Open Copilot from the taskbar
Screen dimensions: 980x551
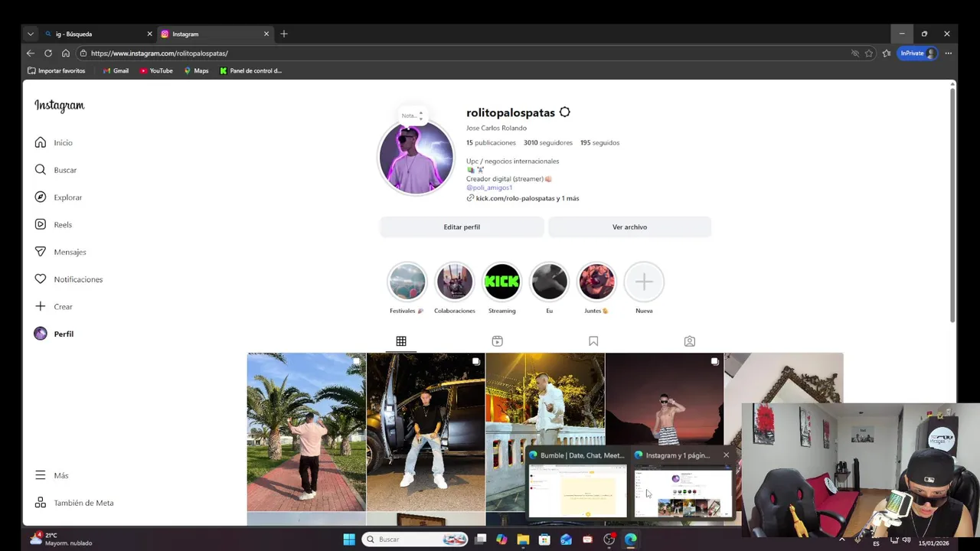501,540
